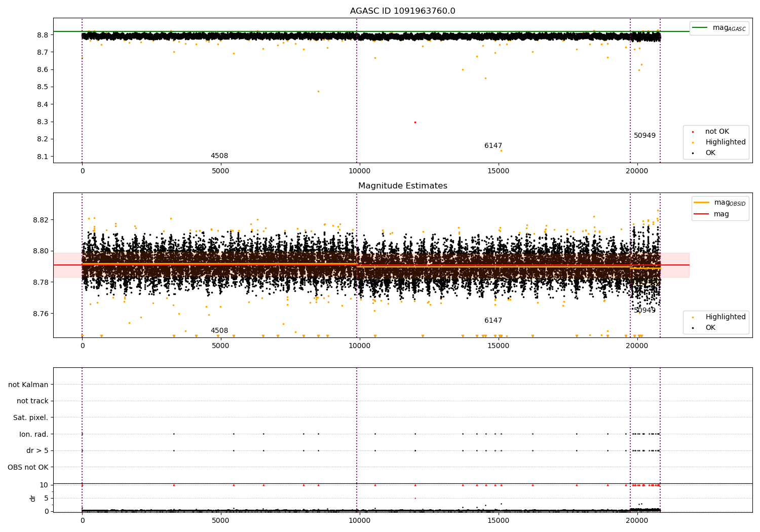Click the "5" tick on the dr axis
The image size is (760, 532).
pyautogui.click(x=46, y=498)
